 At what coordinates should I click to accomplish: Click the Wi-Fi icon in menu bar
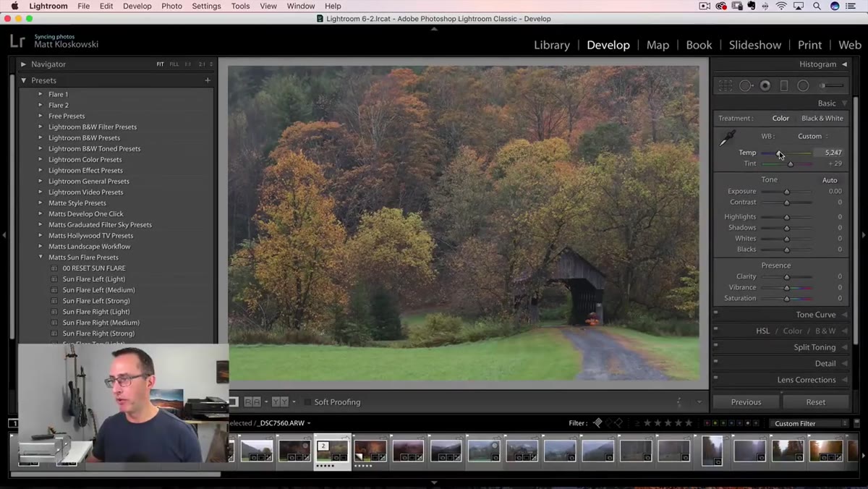coord(782,6)
